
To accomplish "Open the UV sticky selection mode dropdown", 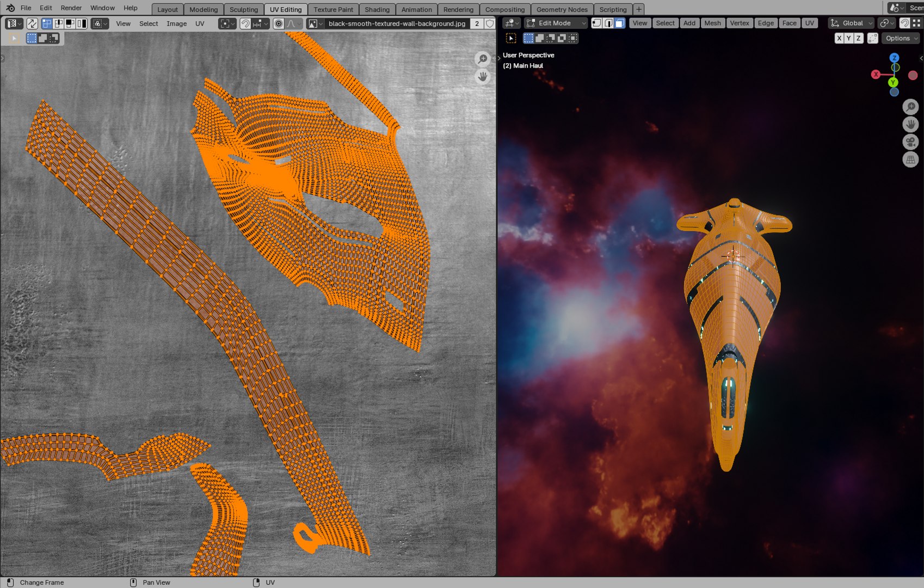I will [x=100, y=23].
